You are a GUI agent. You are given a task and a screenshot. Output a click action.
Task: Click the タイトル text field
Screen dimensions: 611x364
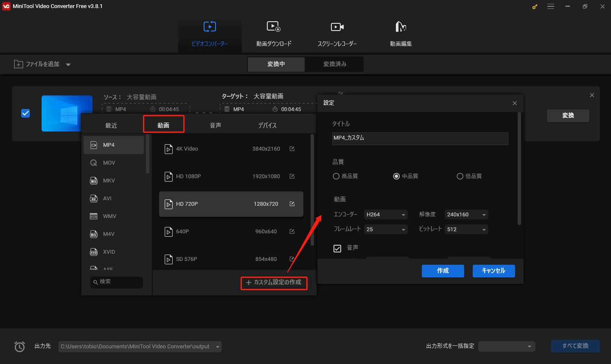(x=420, y=139)
